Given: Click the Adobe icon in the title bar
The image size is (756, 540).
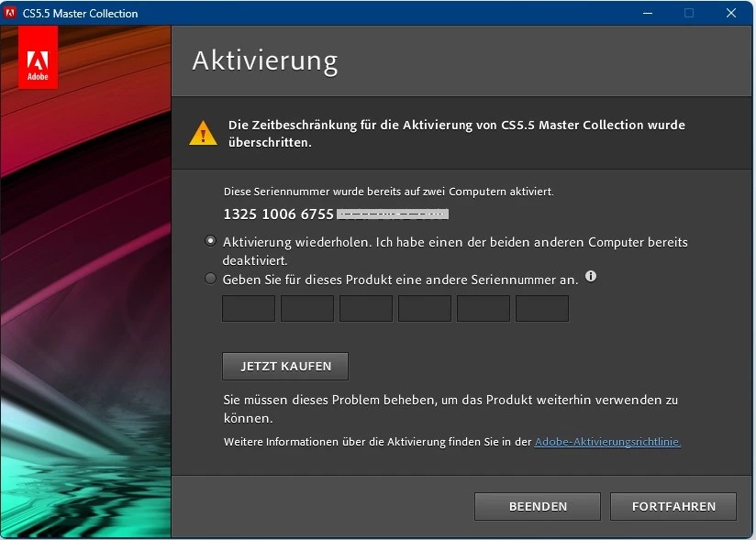Looking at the screenshot, I should 10,13.
